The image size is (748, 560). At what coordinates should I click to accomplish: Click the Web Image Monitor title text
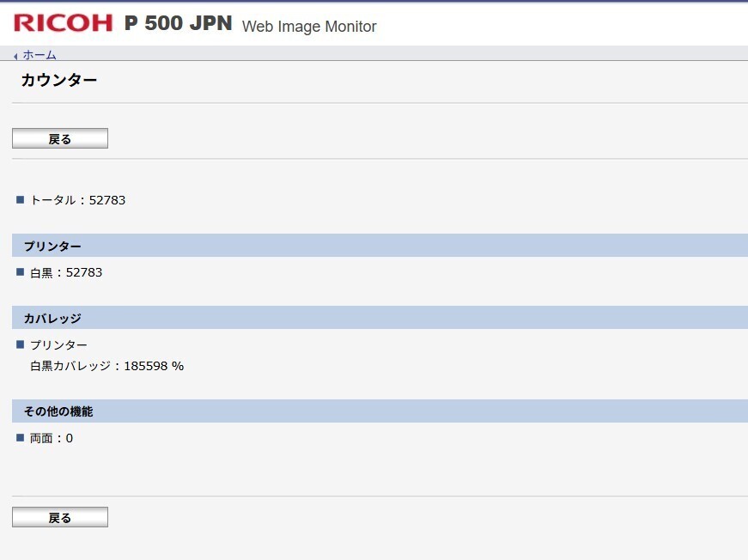pos(309,27)
